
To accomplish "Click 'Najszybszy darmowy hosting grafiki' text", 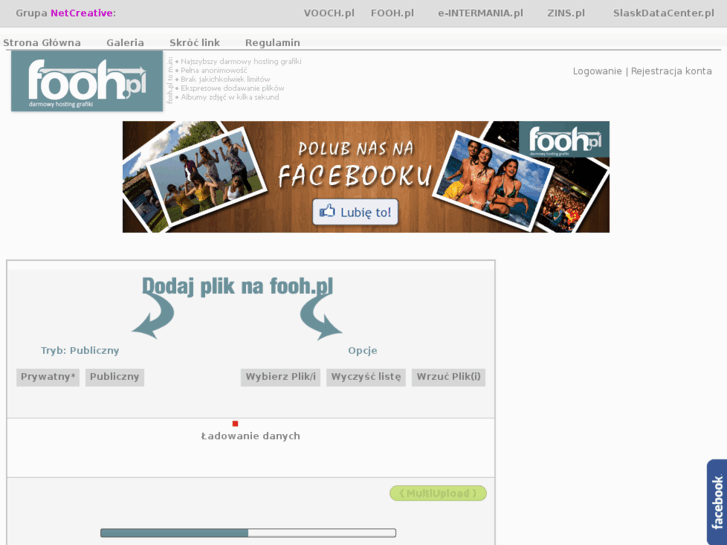I will (241, 61).
